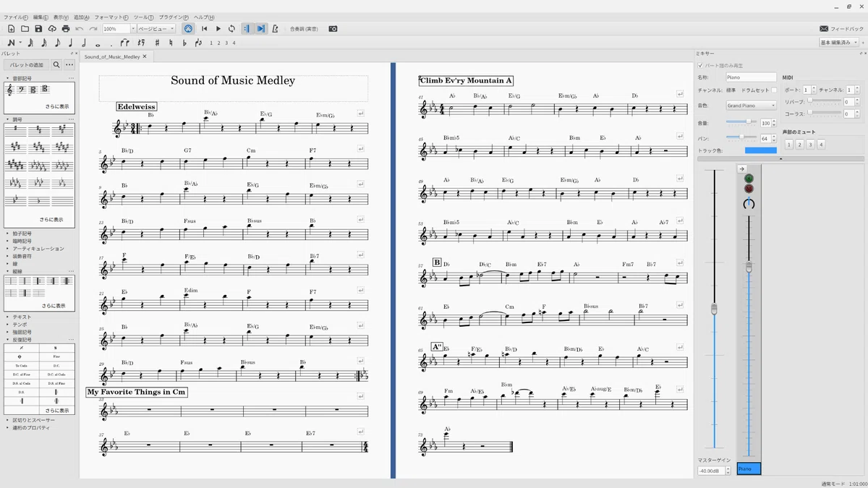Select voice 4 in note toolbar

[x=234, y=43]
